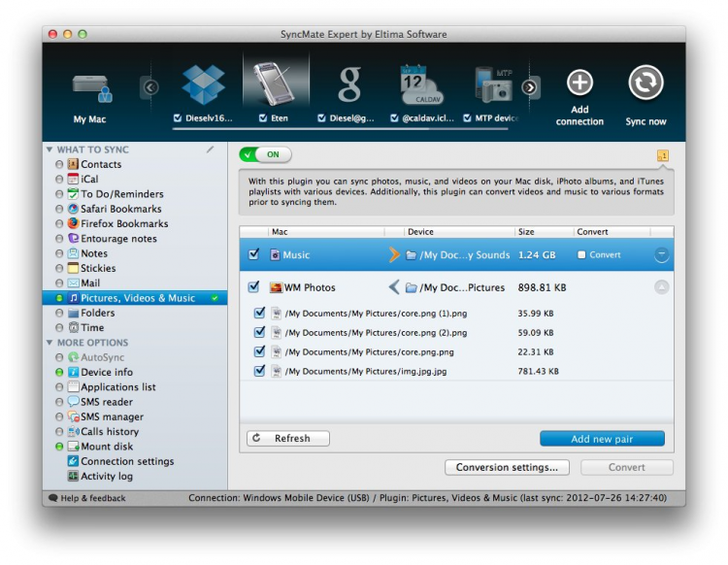The width and height of the screenshot is (728, 565).
Task: Collapse the WHAT TO SYNC section
Action: pyautogui.click(x=50, y=150)
